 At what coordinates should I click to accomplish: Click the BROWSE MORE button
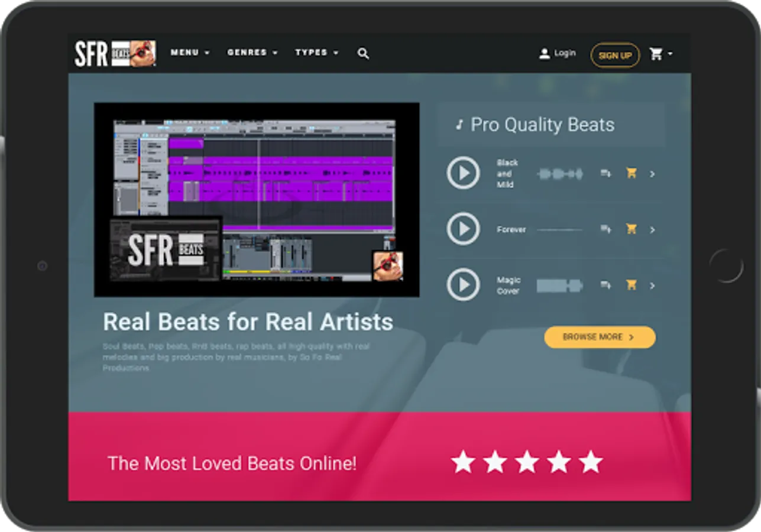600,337
